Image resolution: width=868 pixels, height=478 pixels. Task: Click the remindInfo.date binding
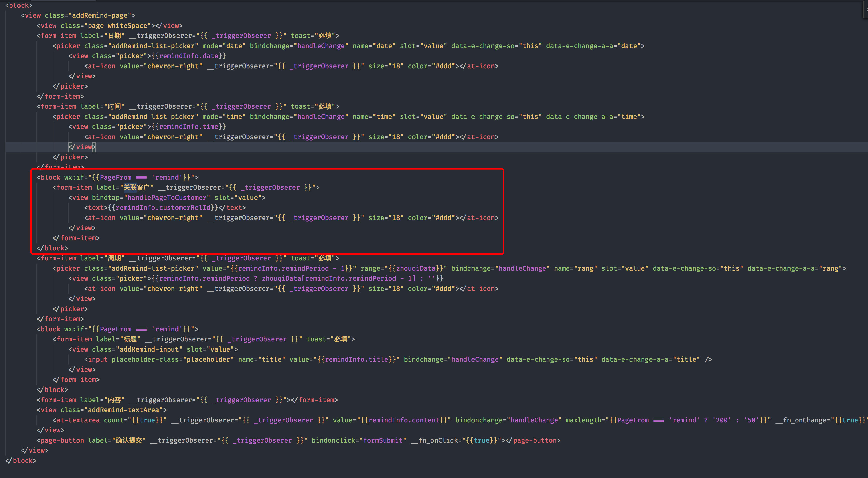pos(188,56)
